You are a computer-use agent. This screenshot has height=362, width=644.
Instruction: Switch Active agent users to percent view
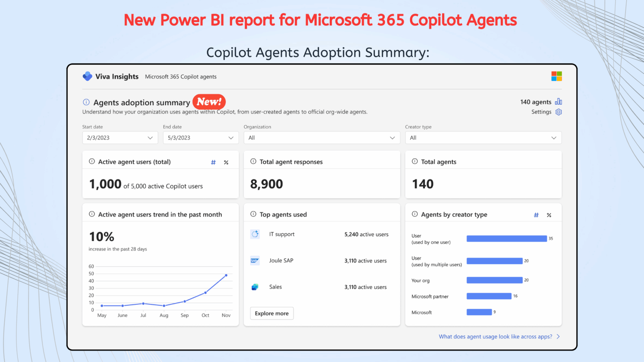tap(226, 162)
